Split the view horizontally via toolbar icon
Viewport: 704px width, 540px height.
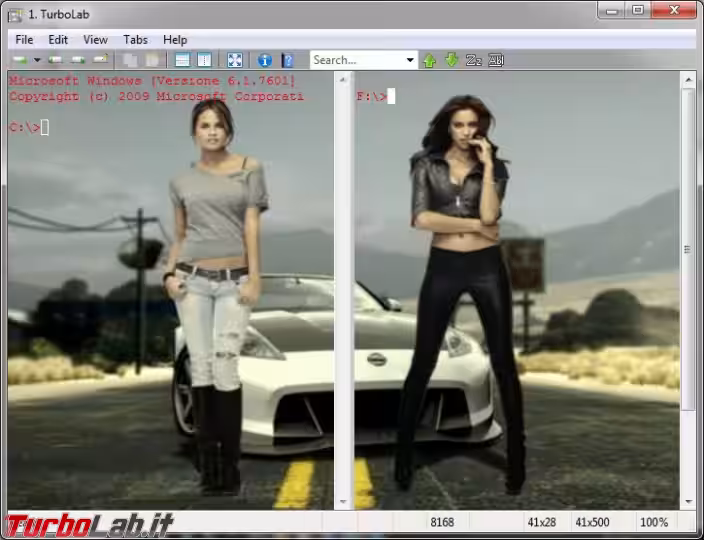tap(182, 60)
